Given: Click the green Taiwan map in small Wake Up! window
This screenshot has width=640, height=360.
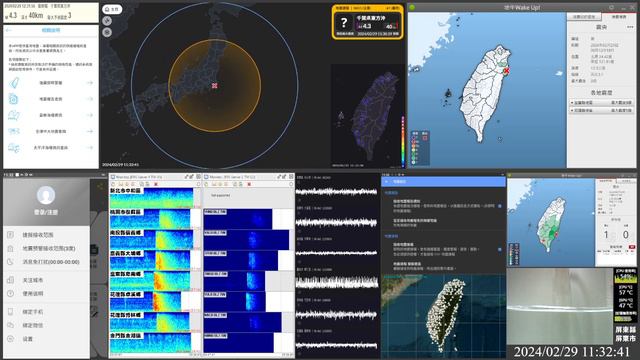Looking at the screenshot, I should pos(552,224).
